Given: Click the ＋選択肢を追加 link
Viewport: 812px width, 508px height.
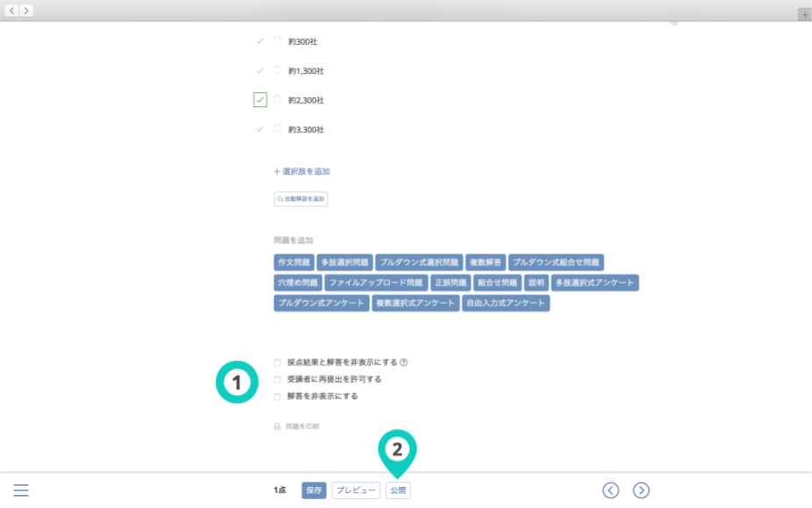Looking at the screenshot, I should (x=302, y=172).
